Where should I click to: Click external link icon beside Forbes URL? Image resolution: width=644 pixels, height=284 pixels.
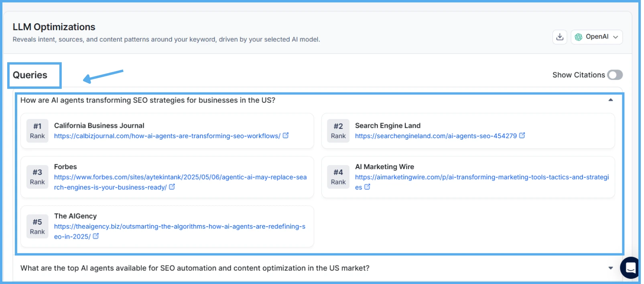[172, 187]
